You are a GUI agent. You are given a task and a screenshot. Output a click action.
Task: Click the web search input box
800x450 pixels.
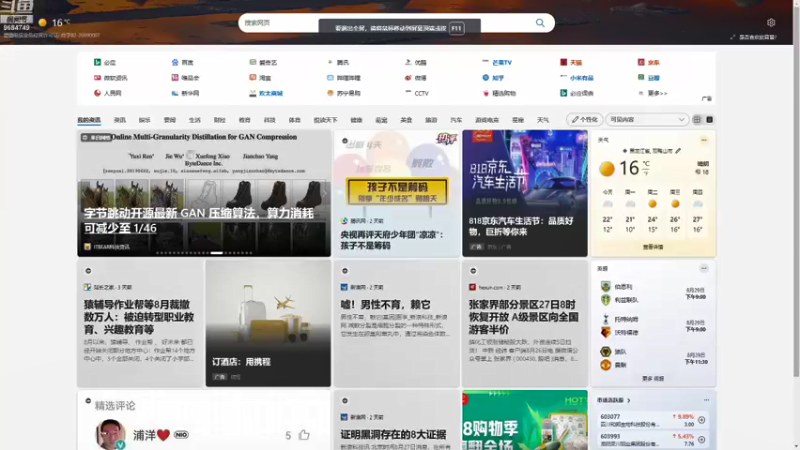point(396,23)
